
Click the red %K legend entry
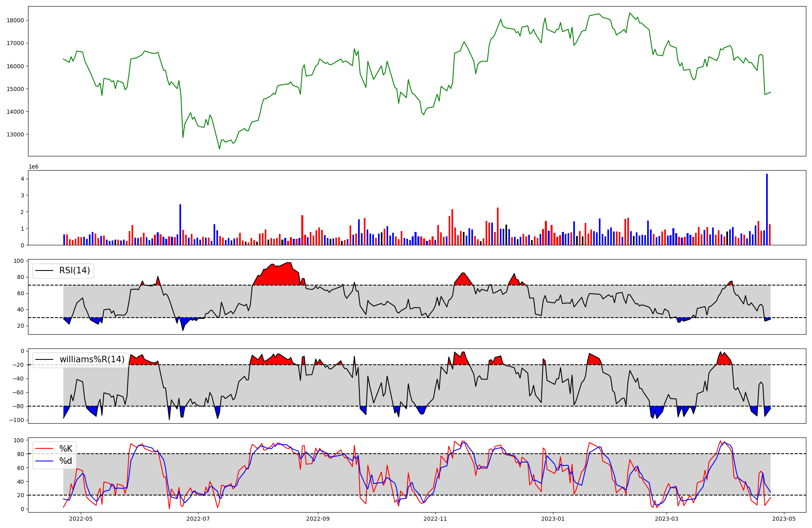[65, 449]
